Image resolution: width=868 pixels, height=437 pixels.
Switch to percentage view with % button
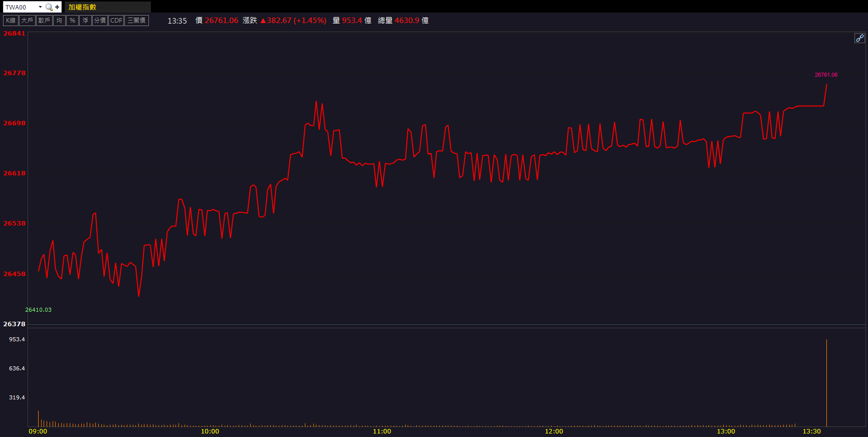click(72, 21)
